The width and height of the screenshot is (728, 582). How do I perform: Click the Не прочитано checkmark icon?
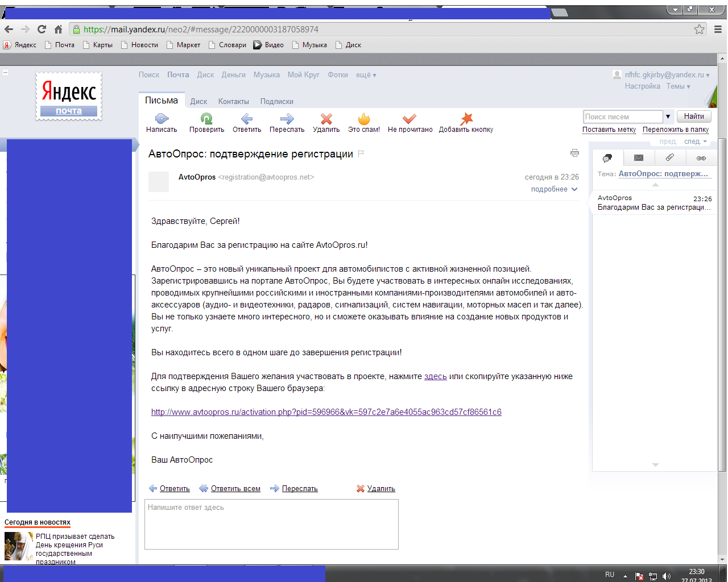tap(409, 119)
